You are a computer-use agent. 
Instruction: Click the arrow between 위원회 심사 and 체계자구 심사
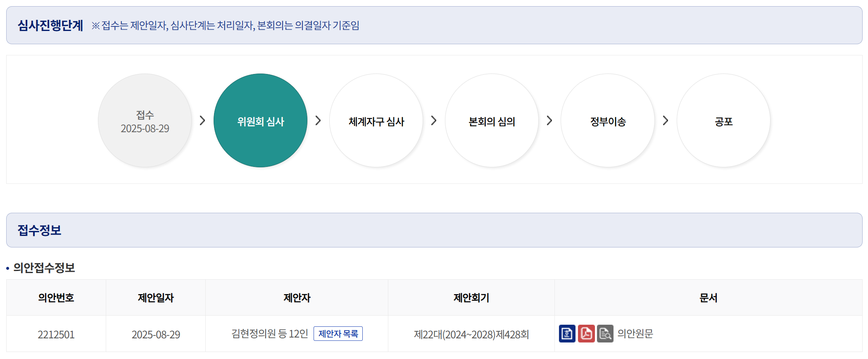[318, 121]
